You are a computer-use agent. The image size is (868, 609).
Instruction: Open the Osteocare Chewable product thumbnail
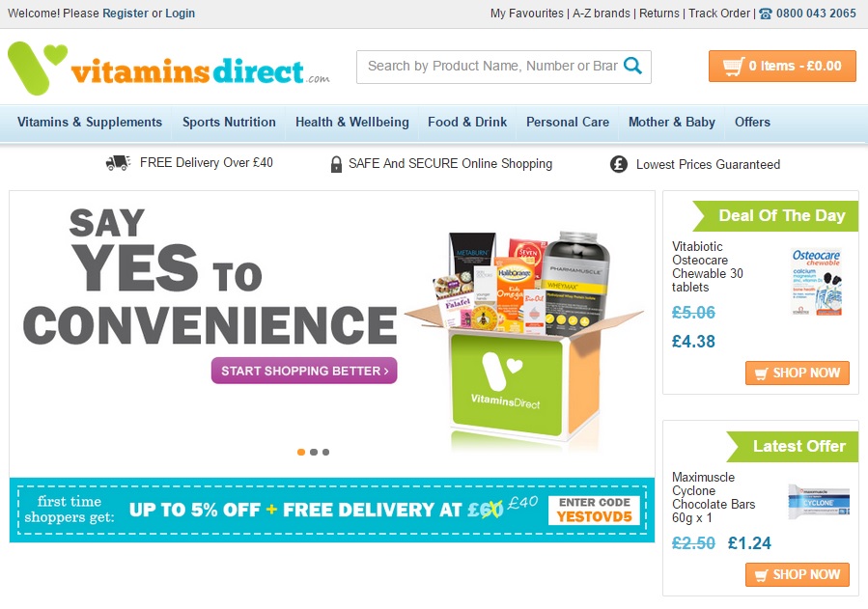tap(817, 282)
